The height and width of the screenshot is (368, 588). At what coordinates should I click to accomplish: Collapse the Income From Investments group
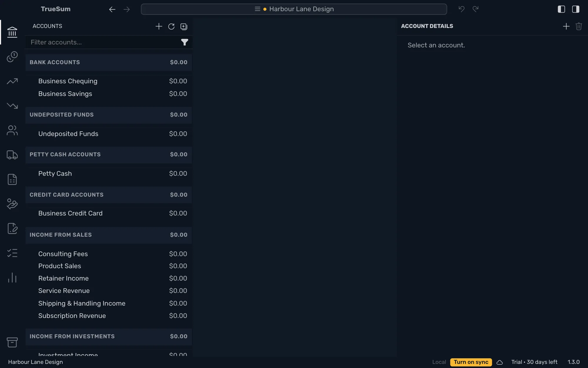[x=108, y=336]
